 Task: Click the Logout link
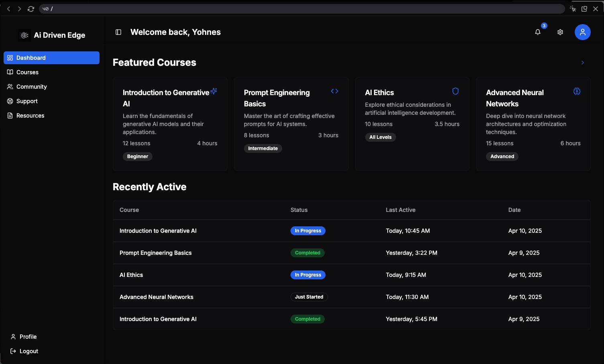[x=28, y=351]
